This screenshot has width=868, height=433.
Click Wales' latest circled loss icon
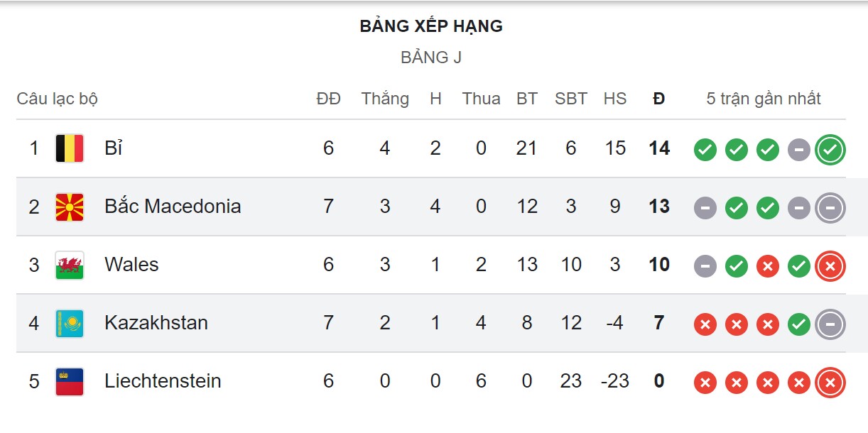pyautogui.click(x=830, y=265)
